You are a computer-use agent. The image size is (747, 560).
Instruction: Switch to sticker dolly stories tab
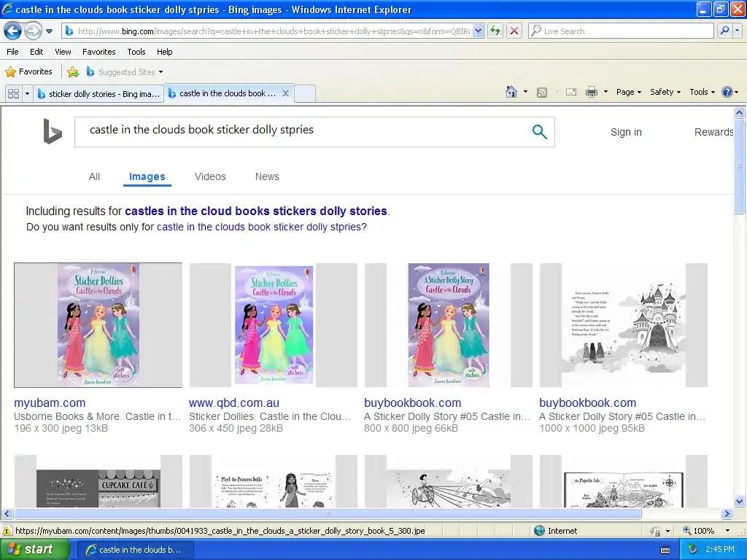click(98, 94)
